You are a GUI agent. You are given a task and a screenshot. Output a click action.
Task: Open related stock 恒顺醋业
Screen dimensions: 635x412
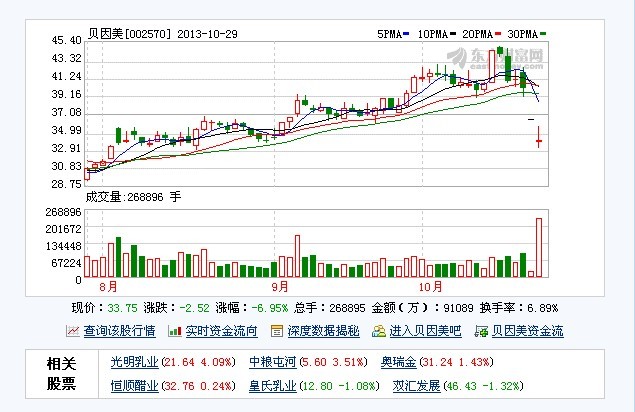[134, 386]
